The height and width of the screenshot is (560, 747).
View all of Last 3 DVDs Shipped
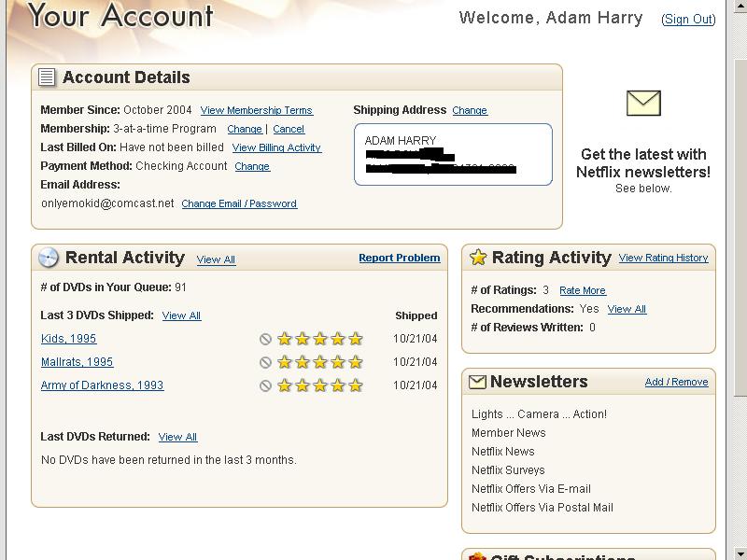(x=181, y=315)
